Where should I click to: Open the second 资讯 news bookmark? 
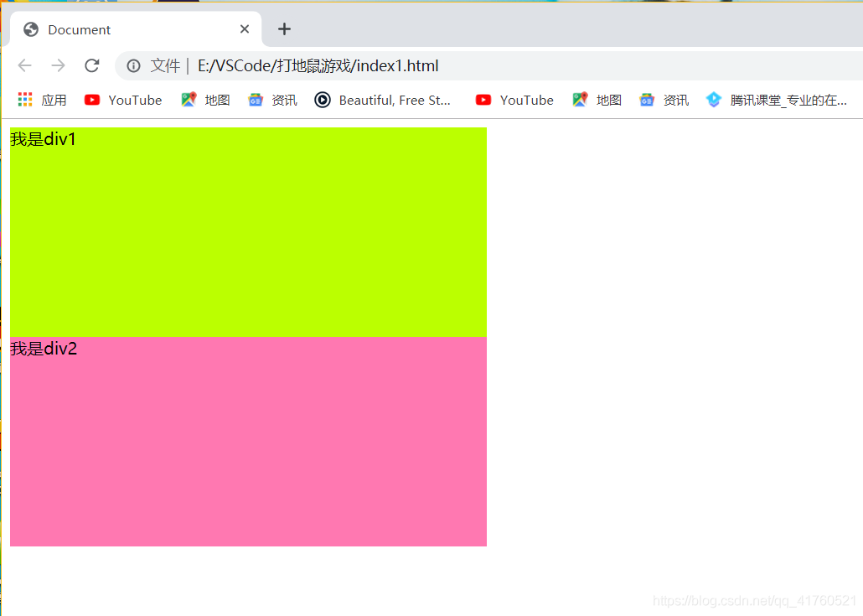tap(664, 101)
